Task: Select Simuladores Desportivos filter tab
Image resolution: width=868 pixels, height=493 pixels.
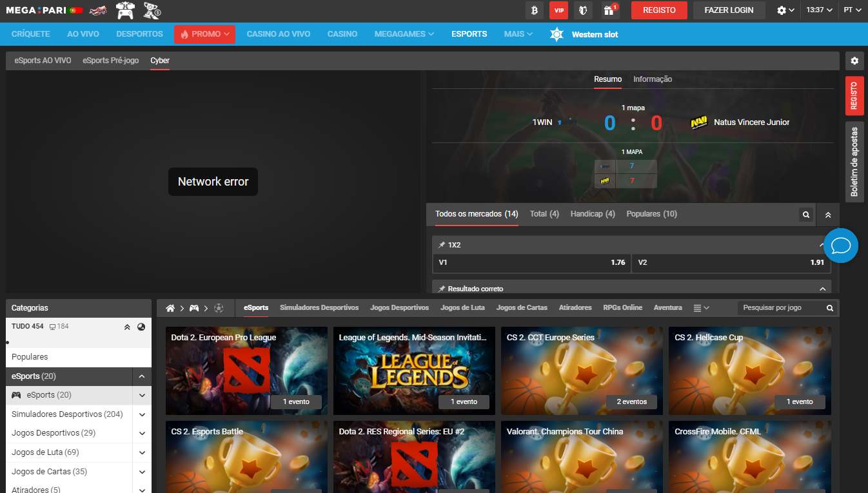Action: click(x=319, y=308)
